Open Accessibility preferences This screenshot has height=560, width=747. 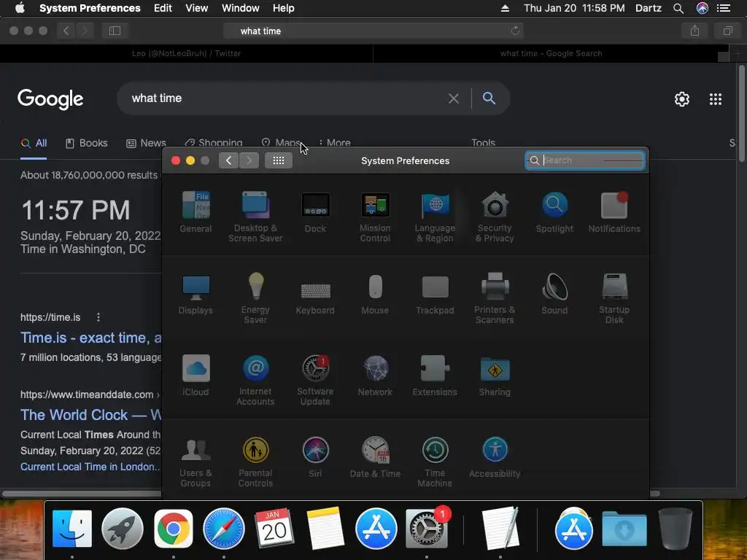click(x=495, y=457)
